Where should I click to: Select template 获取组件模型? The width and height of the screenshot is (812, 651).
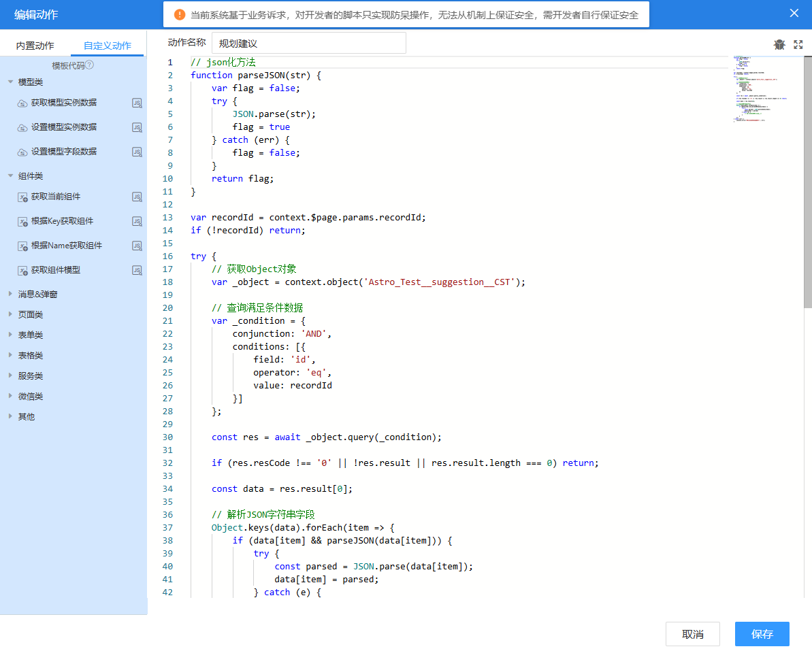click(x=55, y=269)
